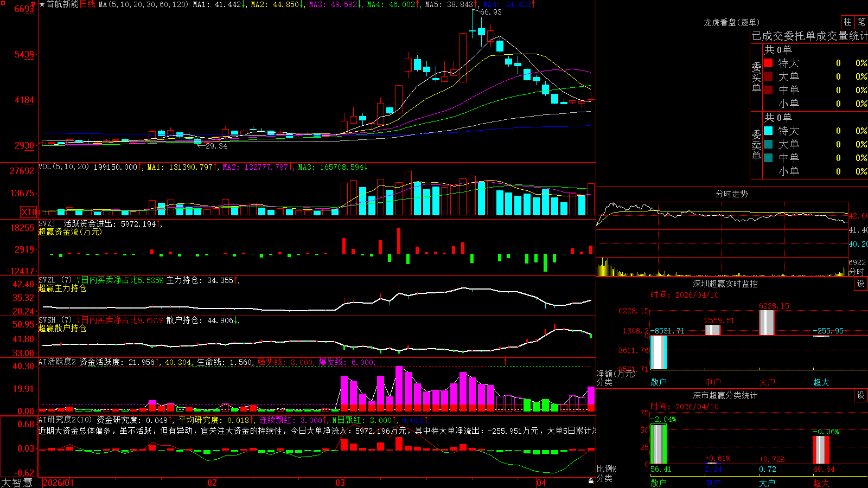Screen dimensions: 868x488
Task: Click the red question mark help icon
Action: tap(33, 4)
